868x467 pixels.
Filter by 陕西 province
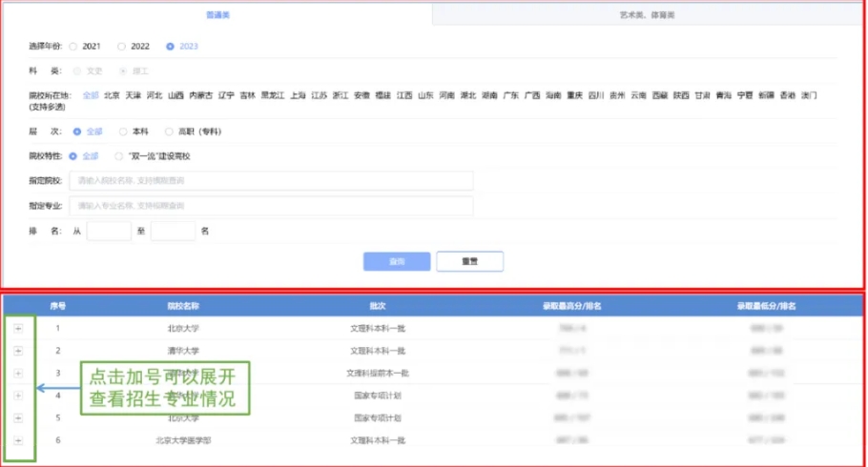(681, 95)
